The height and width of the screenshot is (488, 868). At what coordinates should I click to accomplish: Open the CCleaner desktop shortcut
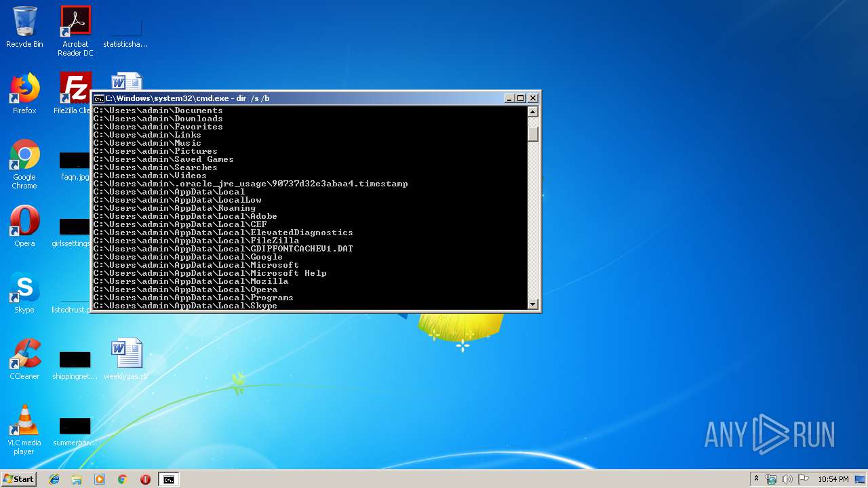[24, 359]
